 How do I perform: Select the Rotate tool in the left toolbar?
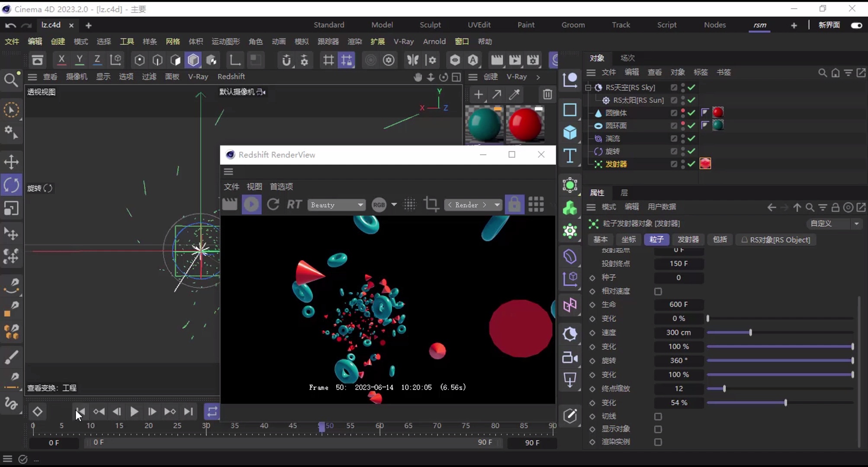[12, 185]
